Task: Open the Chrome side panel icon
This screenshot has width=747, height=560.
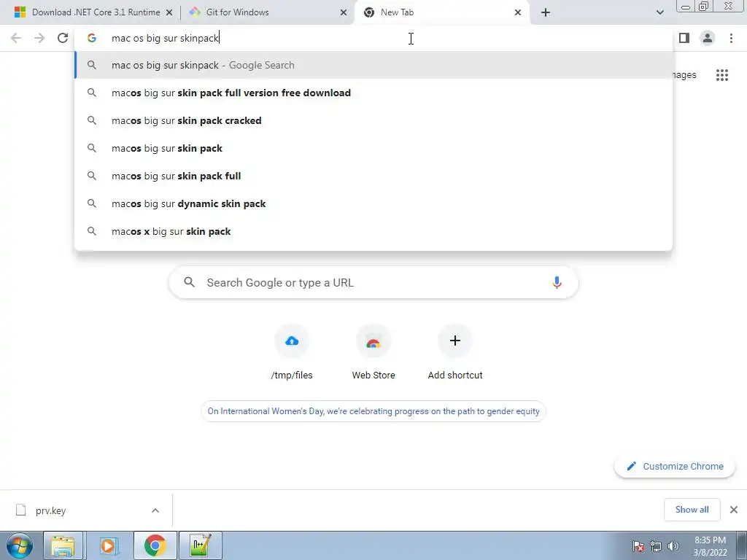Action: 684,38
